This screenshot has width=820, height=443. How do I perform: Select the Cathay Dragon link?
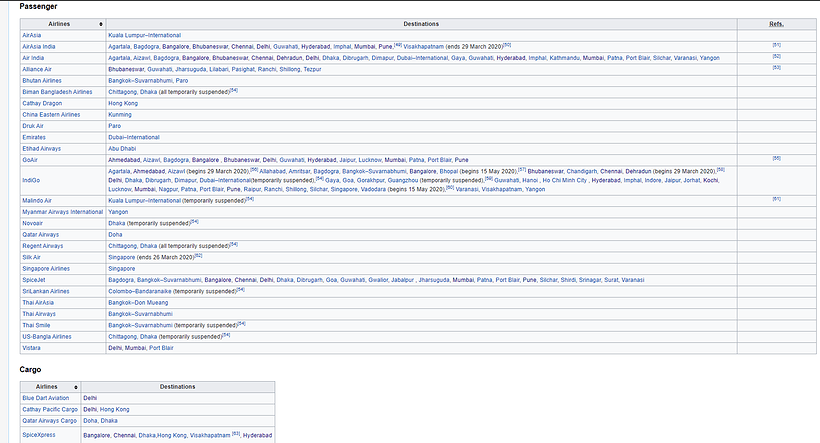[42, 104]
